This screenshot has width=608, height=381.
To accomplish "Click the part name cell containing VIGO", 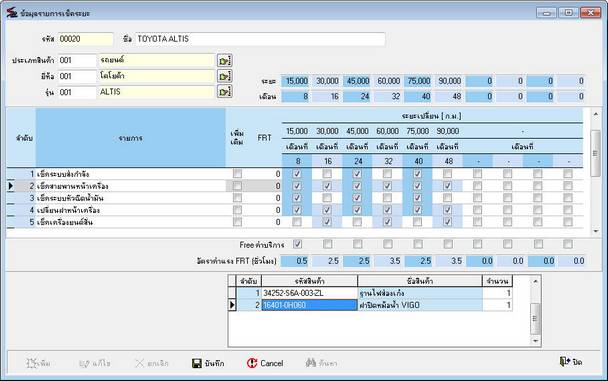I will tap(420, 305).
